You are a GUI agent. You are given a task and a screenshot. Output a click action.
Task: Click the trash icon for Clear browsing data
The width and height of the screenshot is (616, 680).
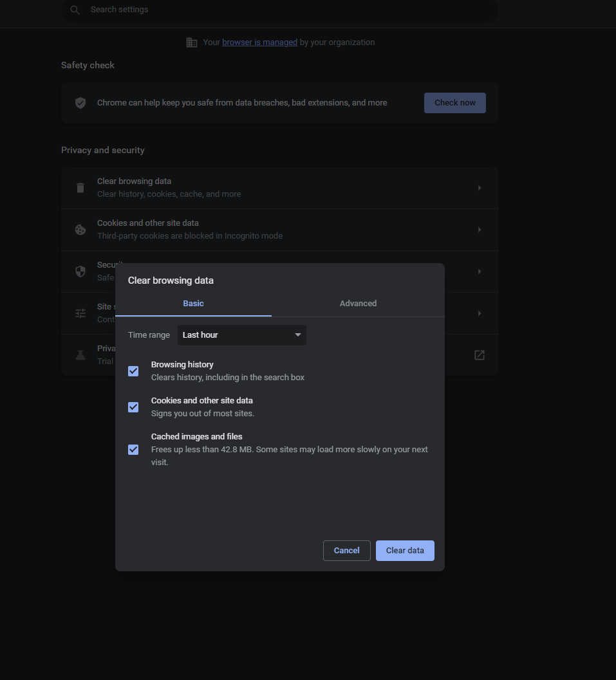point(80,188)
